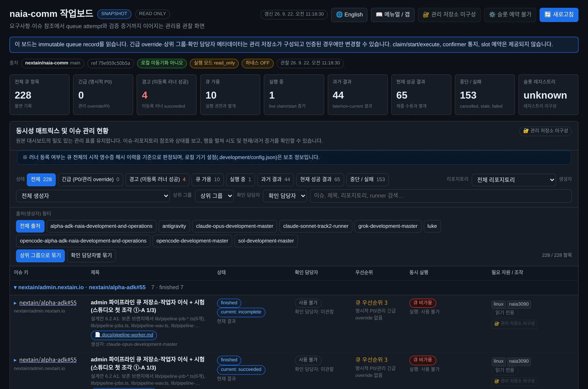Click 상위 그룹으로 묶기 grouping button
588x389 pixels.
point(40,255)
